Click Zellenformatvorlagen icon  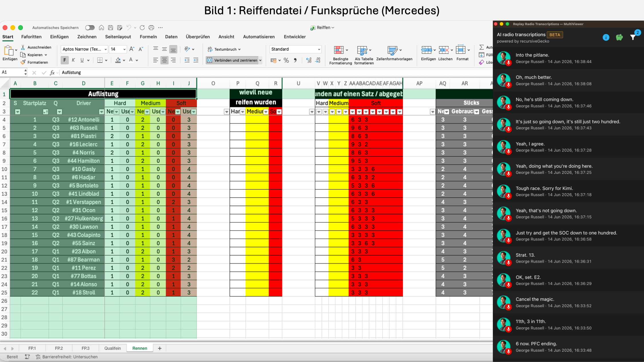(392, 50)
